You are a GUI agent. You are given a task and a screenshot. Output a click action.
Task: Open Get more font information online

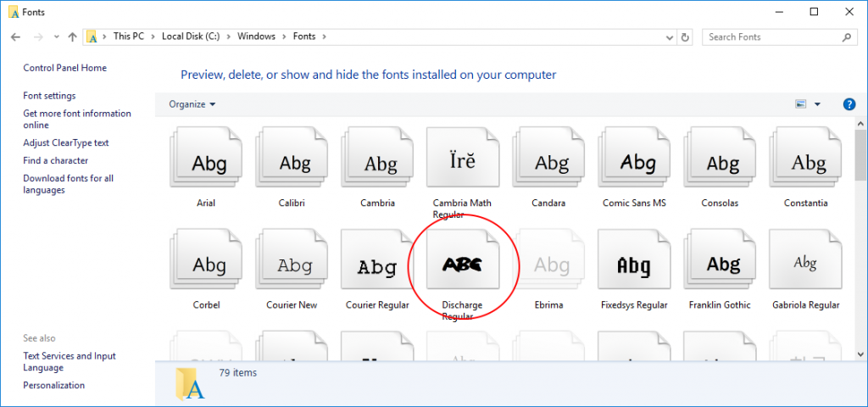click(x=77, y=119)
